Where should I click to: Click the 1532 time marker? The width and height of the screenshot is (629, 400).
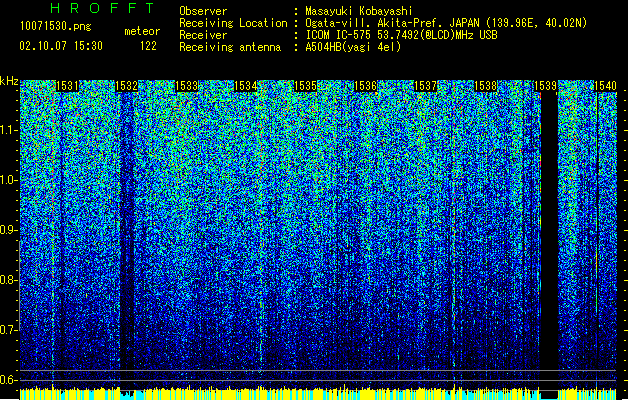tap(126, 86)
